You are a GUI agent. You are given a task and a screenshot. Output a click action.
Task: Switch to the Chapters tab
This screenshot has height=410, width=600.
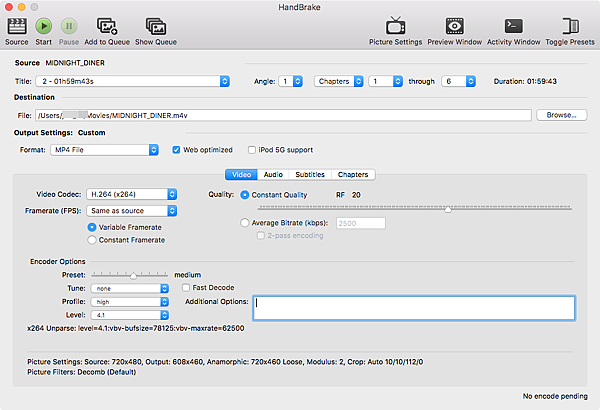(x=353, y=175)
